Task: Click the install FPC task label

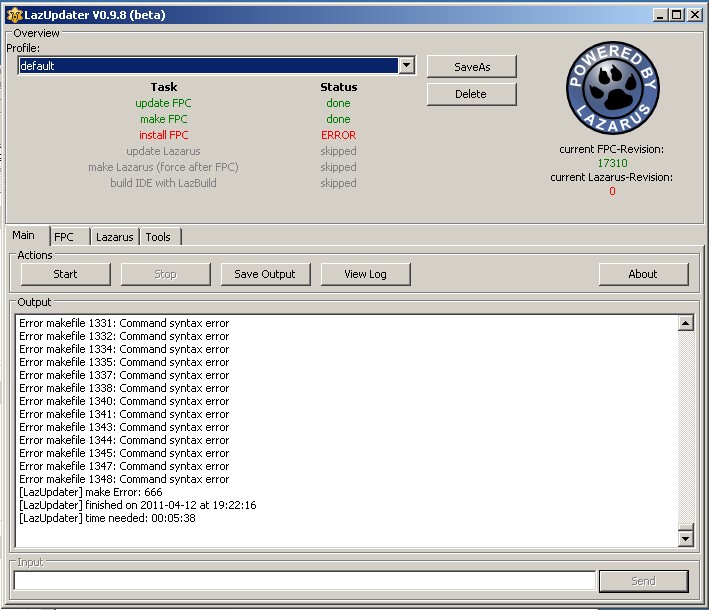Action: (164, 135)
